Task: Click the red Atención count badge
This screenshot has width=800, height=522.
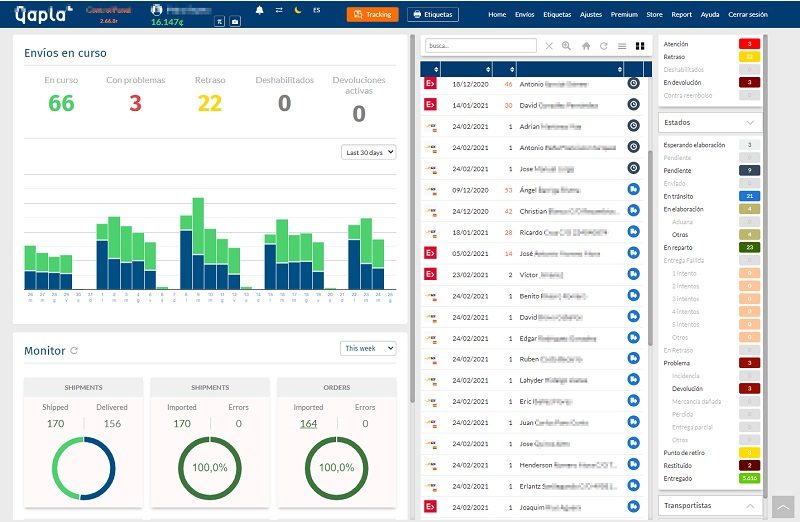Action: (x=749, y=44)
